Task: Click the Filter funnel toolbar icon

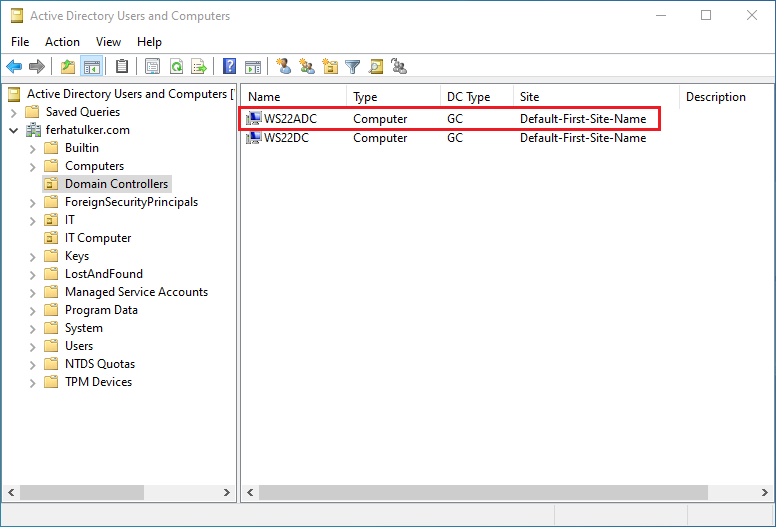Action: [x=352, y=66]
